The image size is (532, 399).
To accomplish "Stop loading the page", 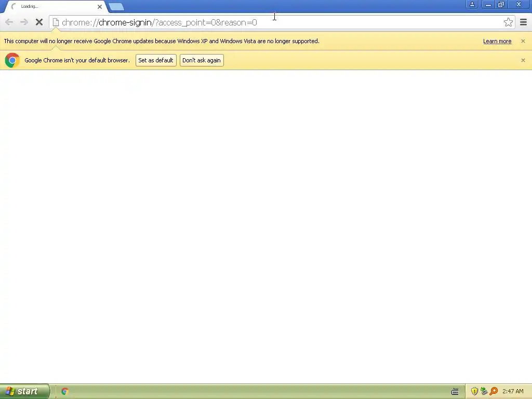I will 39,22.
